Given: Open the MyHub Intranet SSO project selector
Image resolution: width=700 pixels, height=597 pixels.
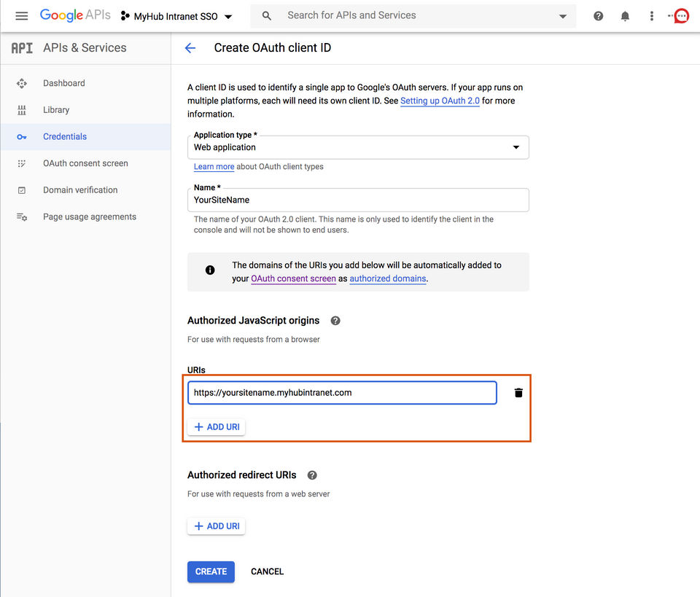Looking at the screenshot, I should pos(176,16).
